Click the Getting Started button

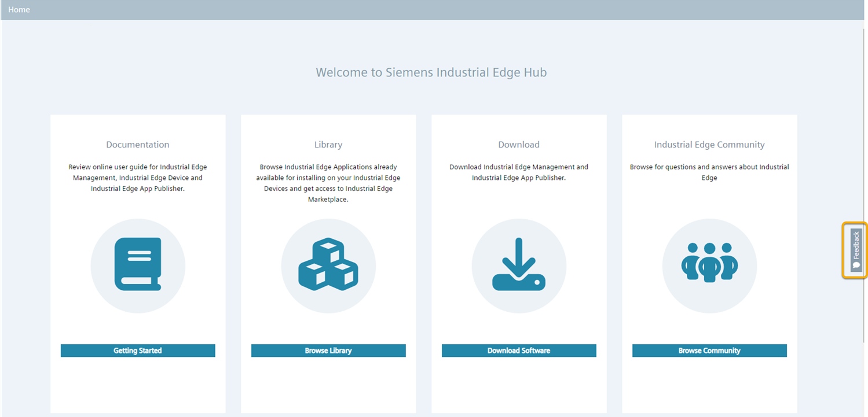tap(137, 350)
